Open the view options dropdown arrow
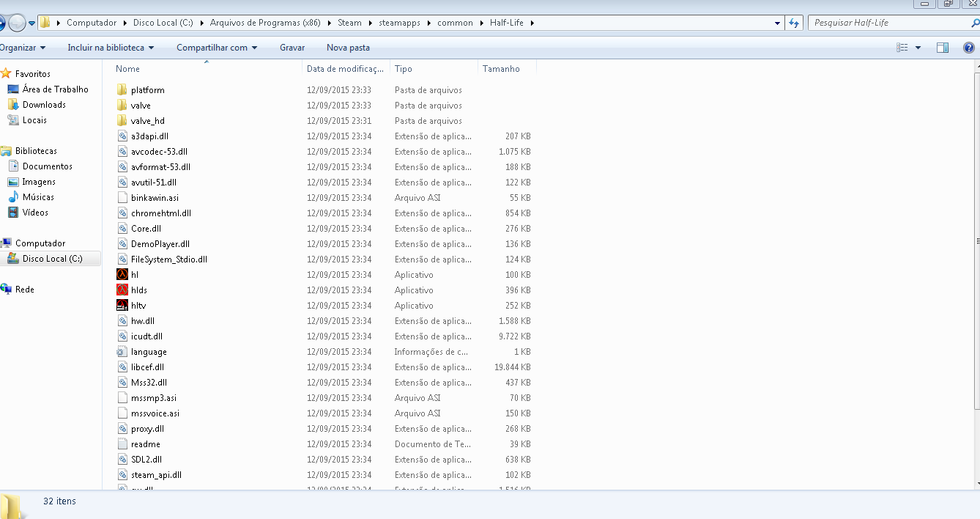The image size is (980, 519). coord(918,48)
